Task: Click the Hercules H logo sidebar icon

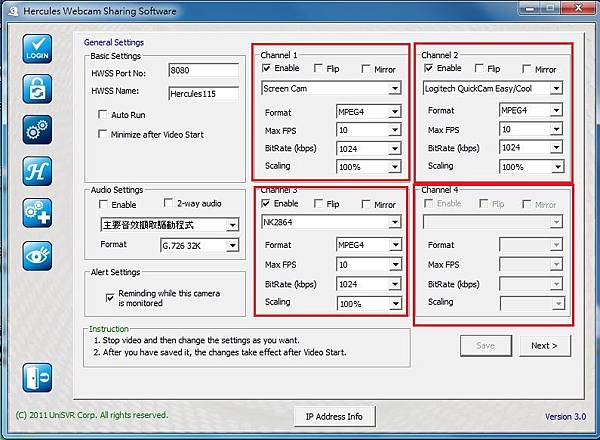Action: click(37, 171)
